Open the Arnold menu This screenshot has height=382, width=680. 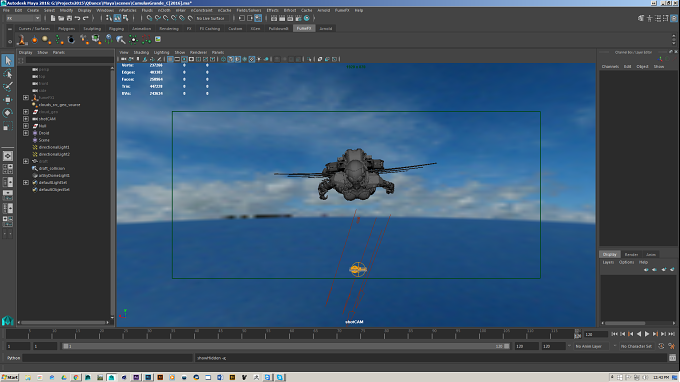(x=324, y=10)
